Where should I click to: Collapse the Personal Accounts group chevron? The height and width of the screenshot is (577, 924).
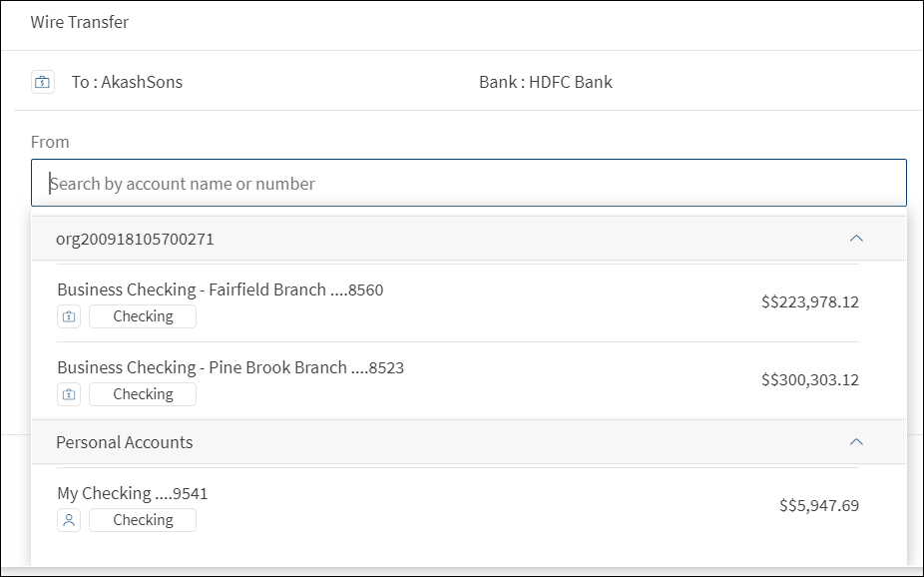(x=855, y=441)
